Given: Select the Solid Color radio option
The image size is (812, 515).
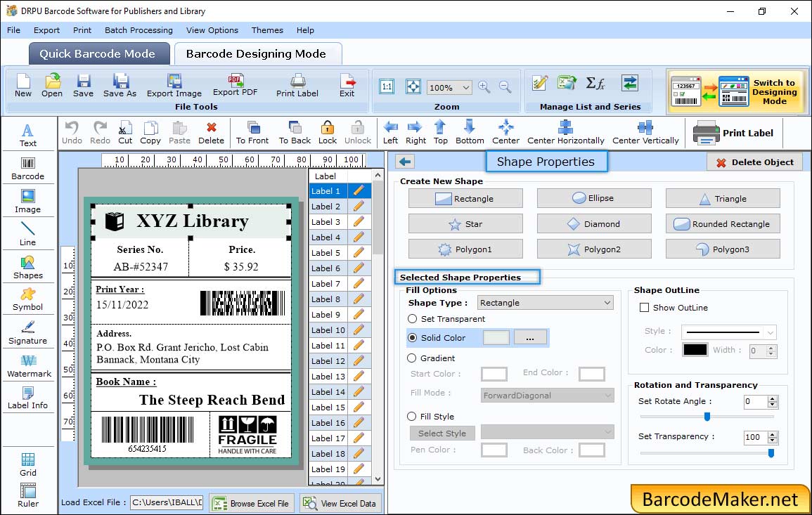Looking at the screenshot, I should (x=412, y=337).
